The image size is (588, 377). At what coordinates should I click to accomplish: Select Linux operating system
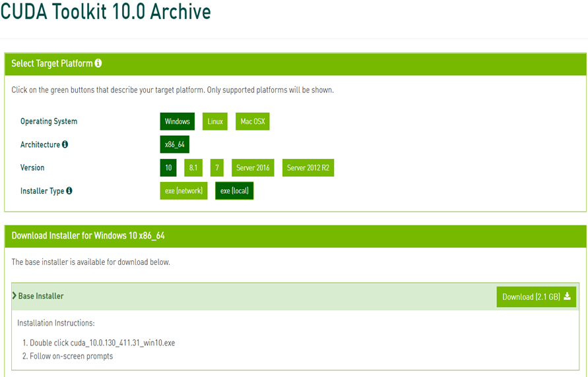tap(215, 121)
